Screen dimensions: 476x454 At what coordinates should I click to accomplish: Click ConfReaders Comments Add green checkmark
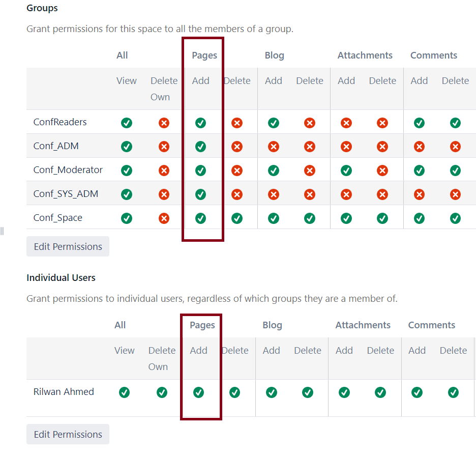coord(419,123)
